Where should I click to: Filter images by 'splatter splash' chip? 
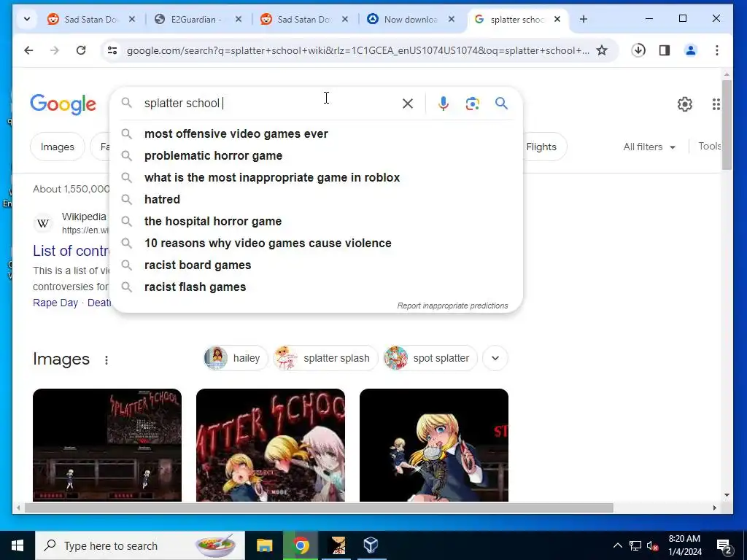325,358
